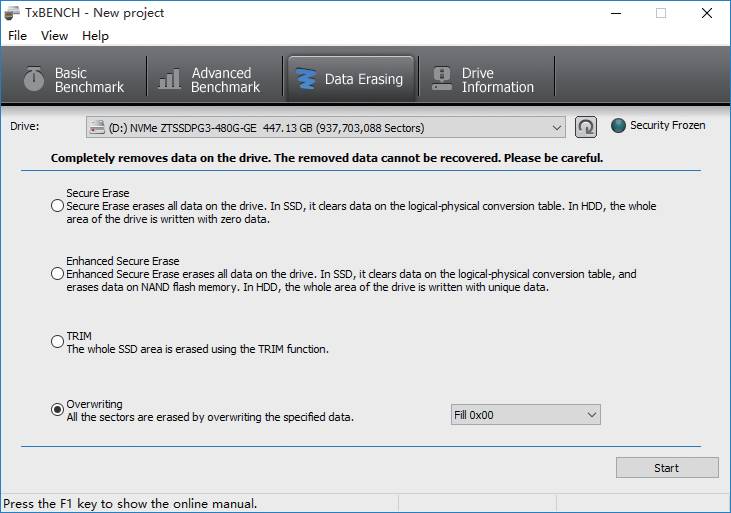Click the refresh drive list icon button

click(x=586, y=127)
